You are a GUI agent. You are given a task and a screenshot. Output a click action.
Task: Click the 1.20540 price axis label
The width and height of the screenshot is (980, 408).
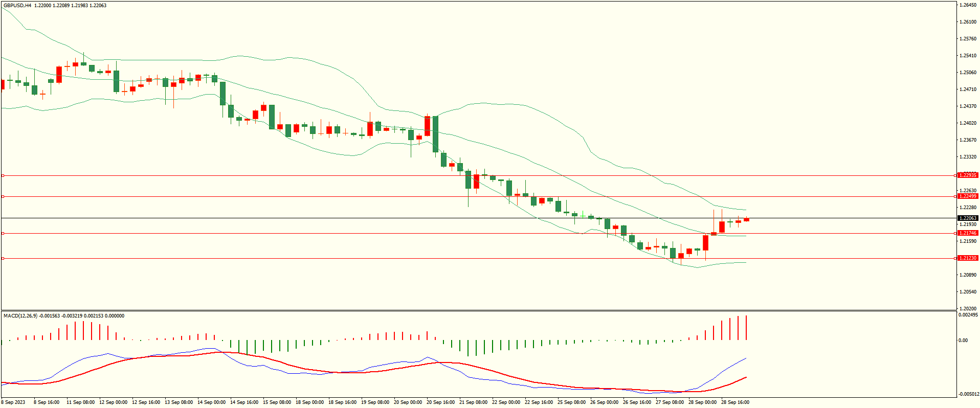tap(968, 292)
